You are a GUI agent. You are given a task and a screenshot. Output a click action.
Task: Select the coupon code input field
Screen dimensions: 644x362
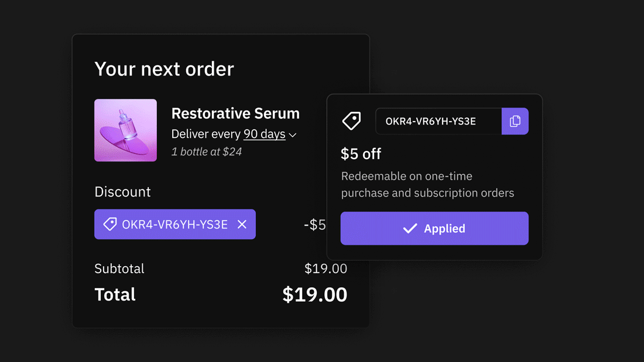(439, 121)
